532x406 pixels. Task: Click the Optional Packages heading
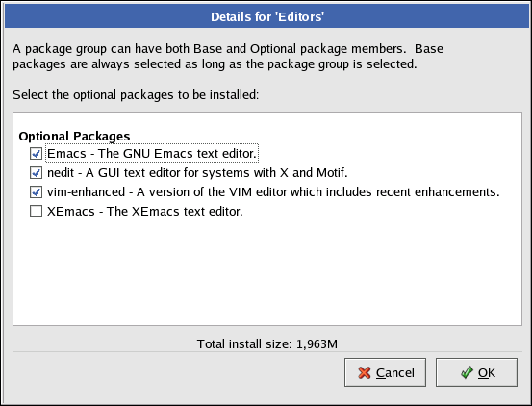point(74,136)
